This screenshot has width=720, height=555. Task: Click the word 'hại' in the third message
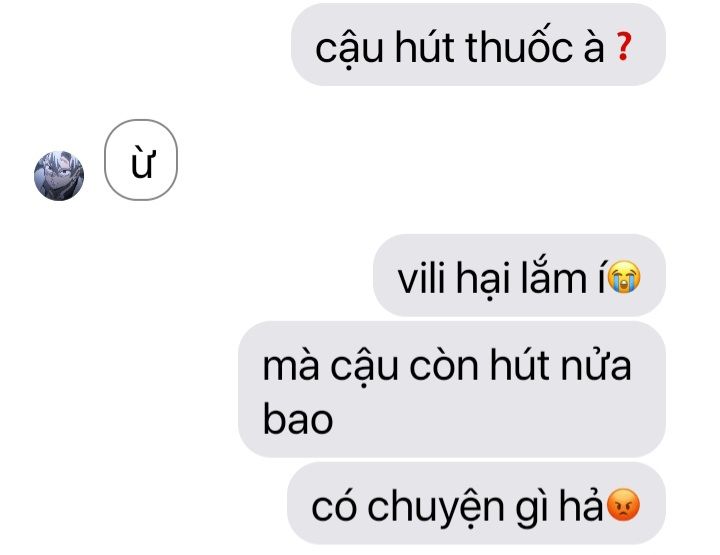coord(483,280)
